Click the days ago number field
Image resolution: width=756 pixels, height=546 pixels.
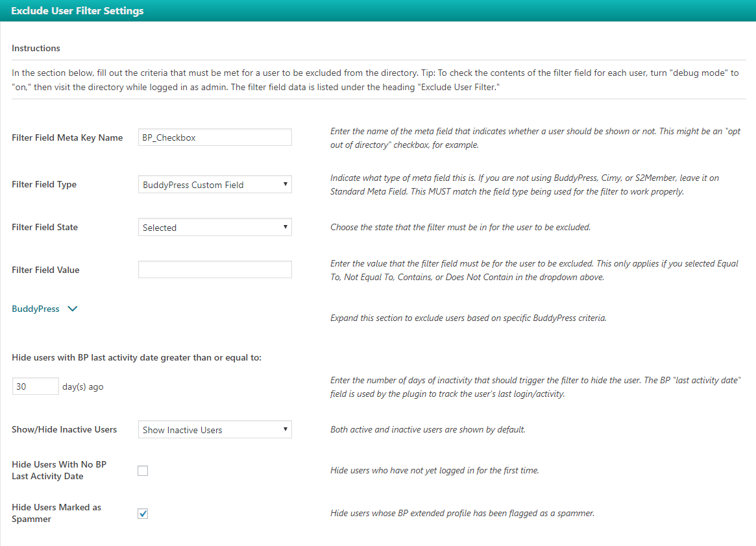tap(36, 386)
